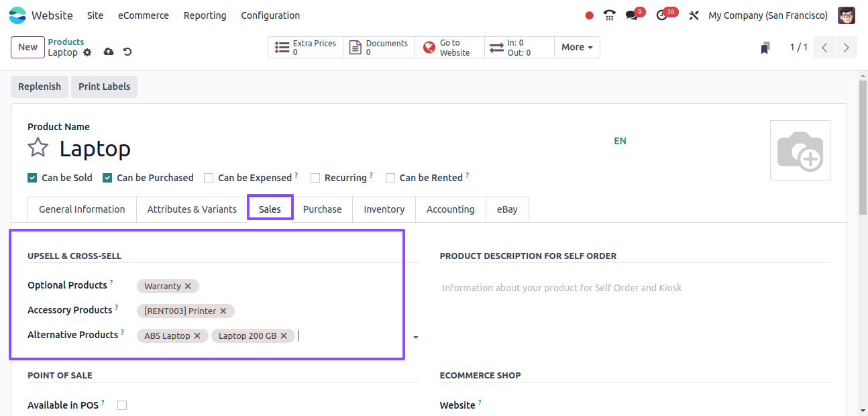The height and width of the screenshot is (416, 868).
Task: Open the gear actions menu next to Laptop
Action: (x=87, y=52)
